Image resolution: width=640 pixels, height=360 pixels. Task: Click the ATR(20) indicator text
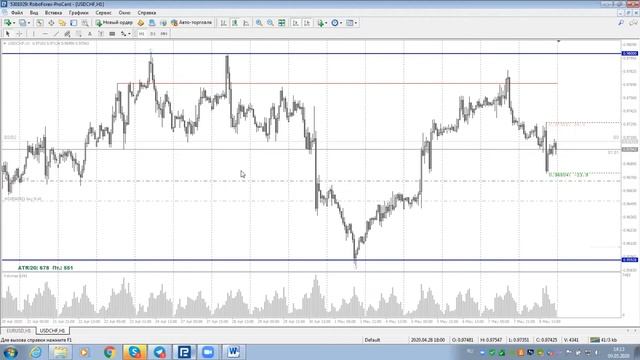point(45,268)
